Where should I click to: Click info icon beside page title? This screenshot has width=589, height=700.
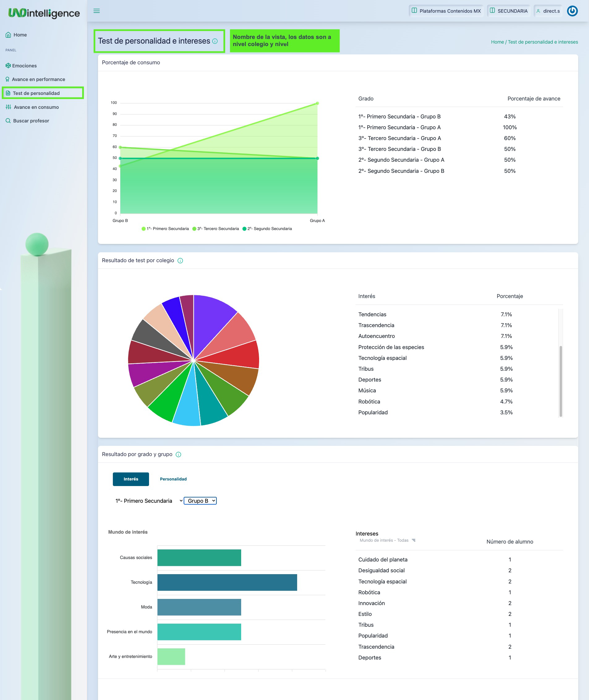tap(215, 41)
